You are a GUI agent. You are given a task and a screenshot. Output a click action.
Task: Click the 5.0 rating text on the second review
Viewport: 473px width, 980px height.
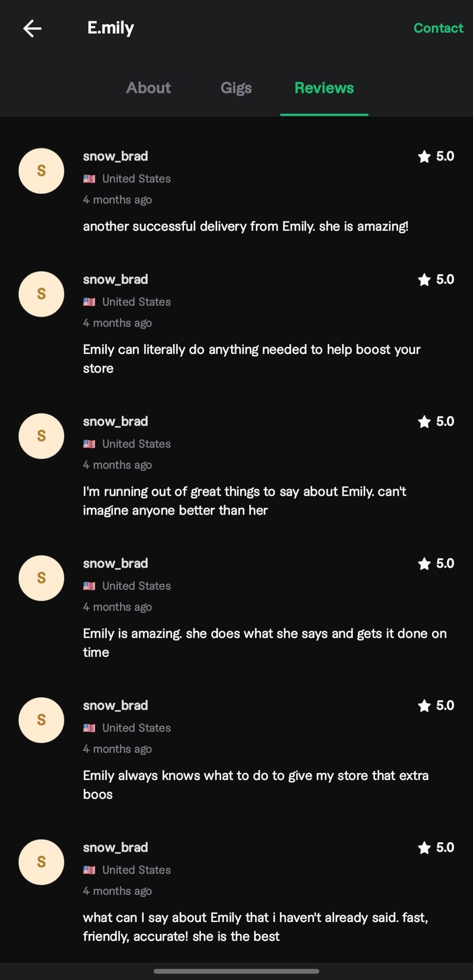[x=445, y=279]
